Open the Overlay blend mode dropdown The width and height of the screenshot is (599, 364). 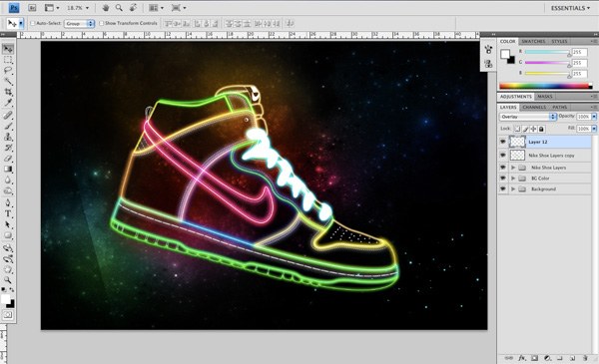(528, 117)
